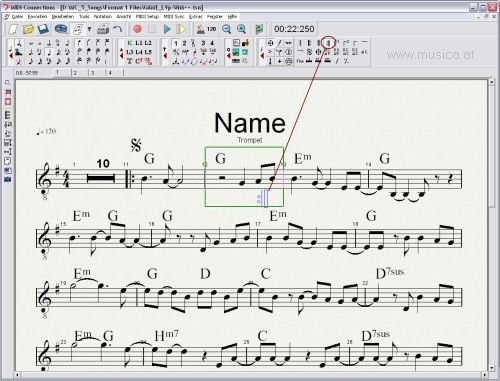Select the Trompet subtitle text
Screen dimensions: 500x381
[250, 140]
